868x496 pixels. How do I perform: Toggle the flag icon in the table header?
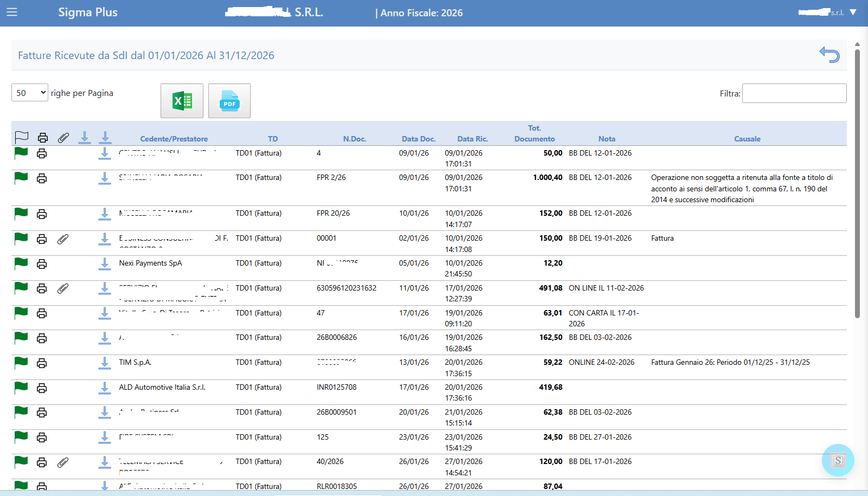click(x=22, y=138)
